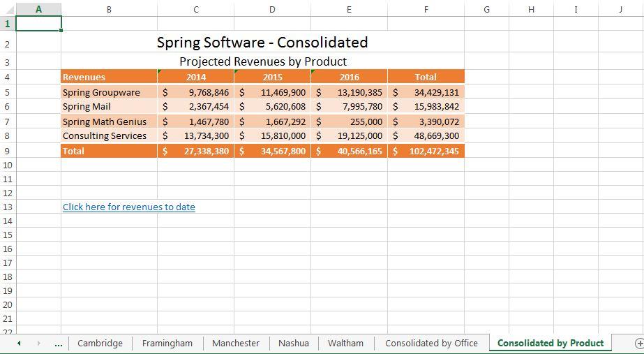This screenshot has height=354, width=644.
Task: Select the 'Total' row label cell
Action: (x=110, y=151)
